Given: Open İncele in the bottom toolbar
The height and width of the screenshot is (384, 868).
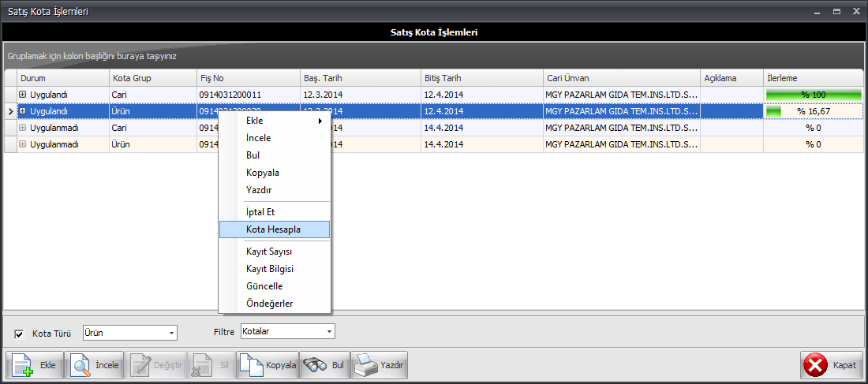Looking at the screenshot, I should [94, 365].
